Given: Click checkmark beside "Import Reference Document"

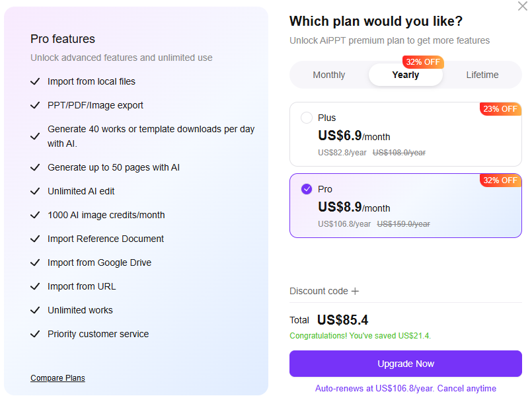Looking at the screenshot, I should [x=35, y=239].
